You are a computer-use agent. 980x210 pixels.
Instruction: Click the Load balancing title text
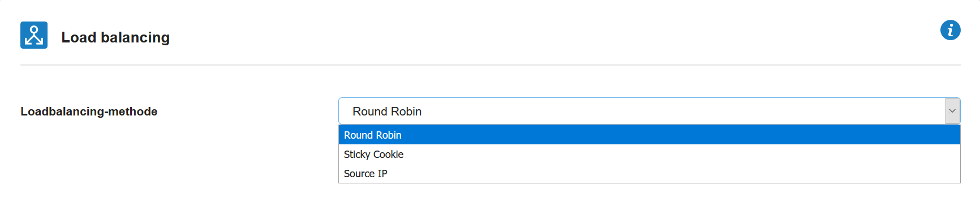(115, 37)
